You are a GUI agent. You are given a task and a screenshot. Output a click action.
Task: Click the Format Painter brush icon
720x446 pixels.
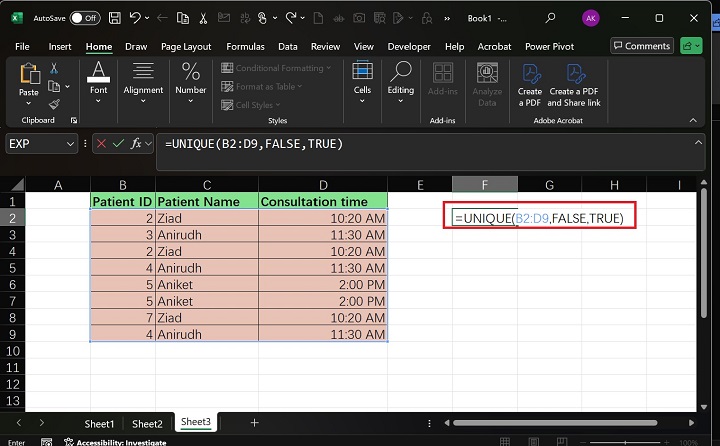[x=54, y=103]
